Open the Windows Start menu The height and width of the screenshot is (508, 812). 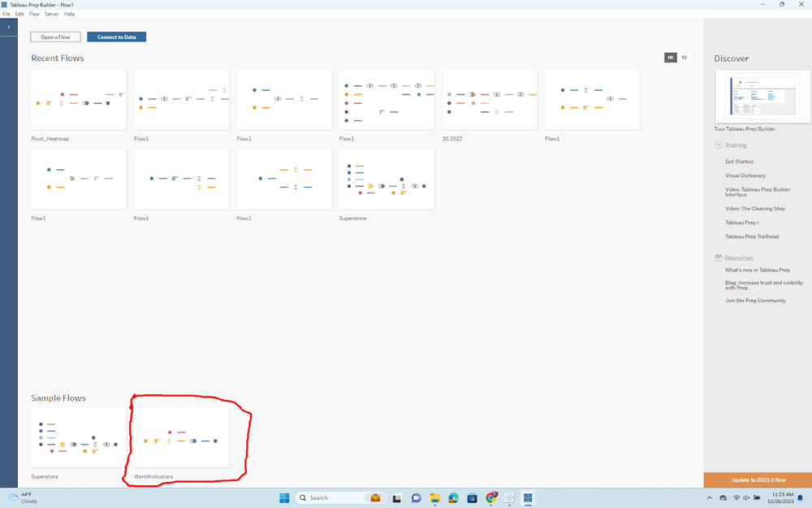pyautogui.click(x=284, y=498)
